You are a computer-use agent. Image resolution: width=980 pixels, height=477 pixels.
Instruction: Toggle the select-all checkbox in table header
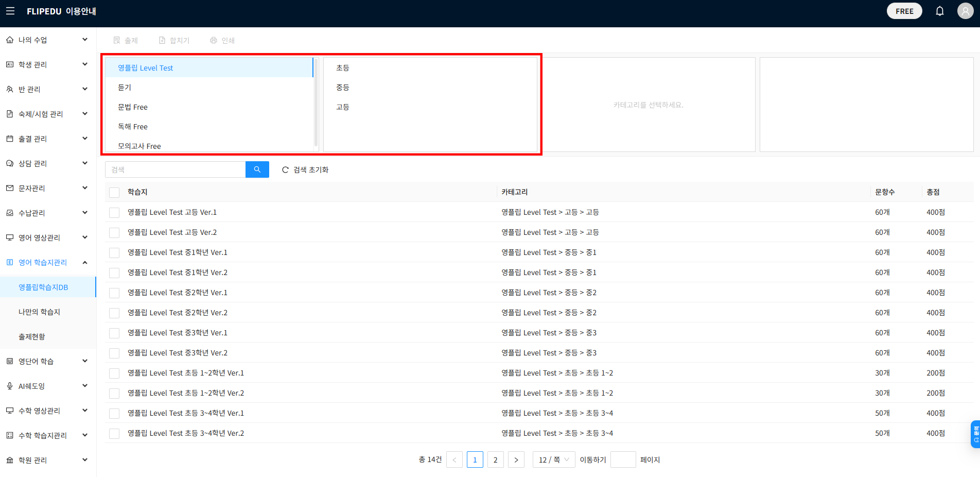114,192
